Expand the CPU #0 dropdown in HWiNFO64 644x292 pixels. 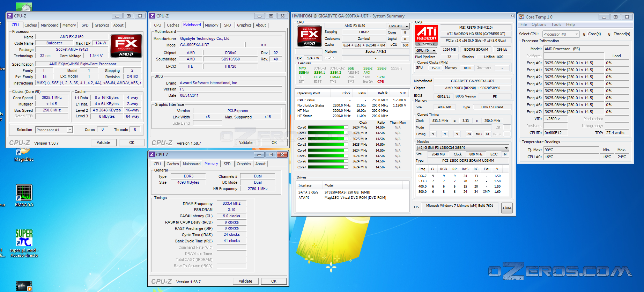[399, 26]
